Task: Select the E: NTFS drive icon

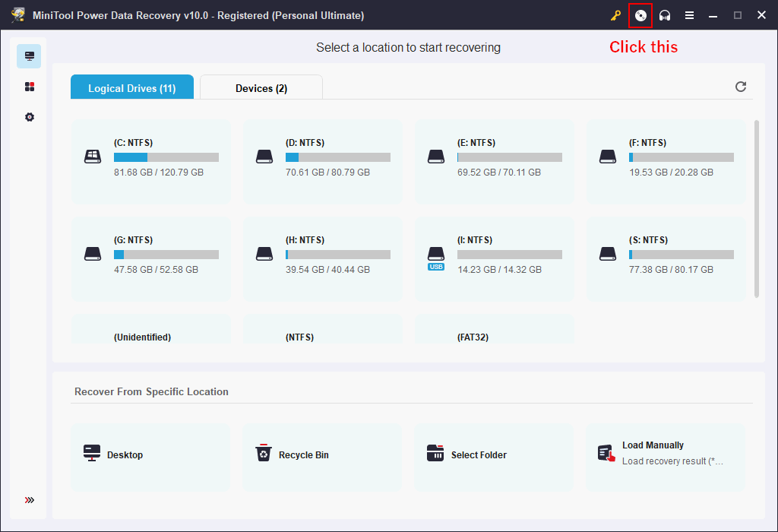Action: click(x=436, y=157)
